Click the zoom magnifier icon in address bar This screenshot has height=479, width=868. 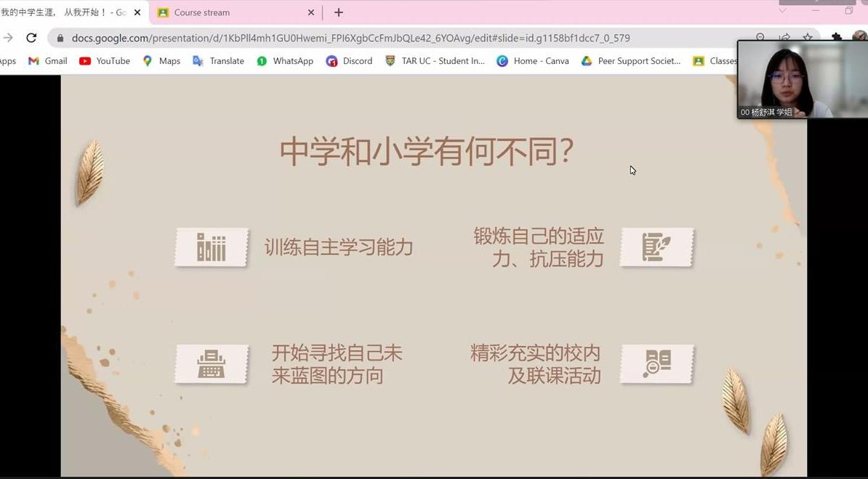pos(760,36)
